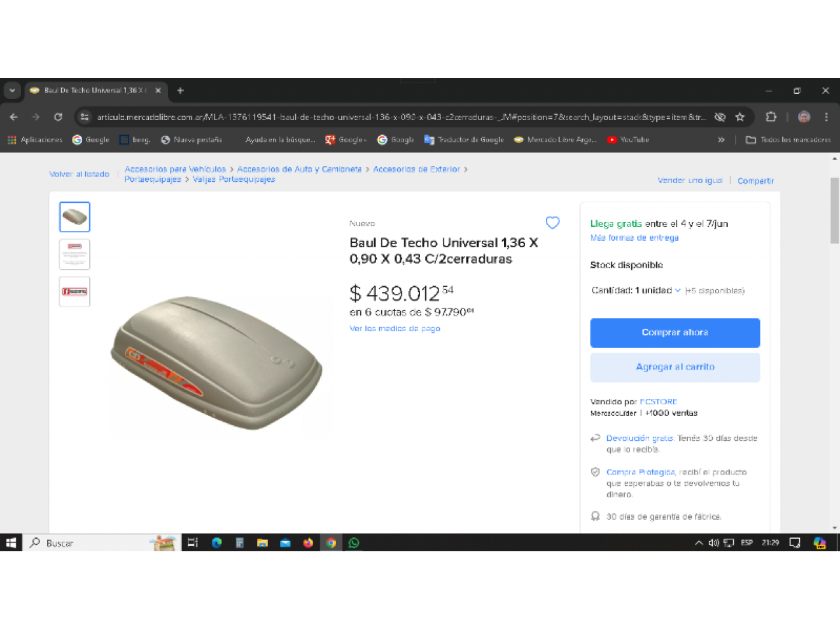Open the browser extensions puzzle icon
Viewport: 840px width, 630px height.
[x=771, y=117]
